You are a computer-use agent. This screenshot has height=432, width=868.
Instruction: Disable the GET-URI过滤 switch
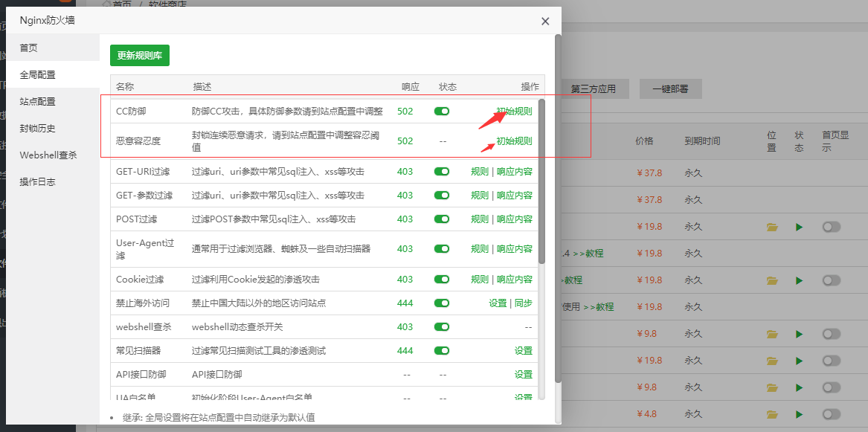pyautogui.click(x=442, y=172)
